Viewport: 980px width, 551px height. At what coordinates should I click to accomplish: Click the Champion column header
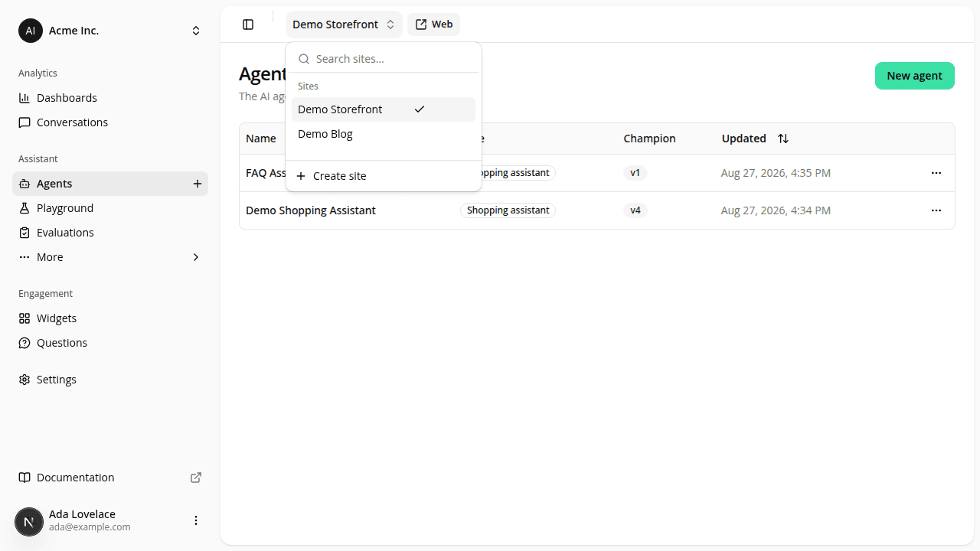pos(649,139)
